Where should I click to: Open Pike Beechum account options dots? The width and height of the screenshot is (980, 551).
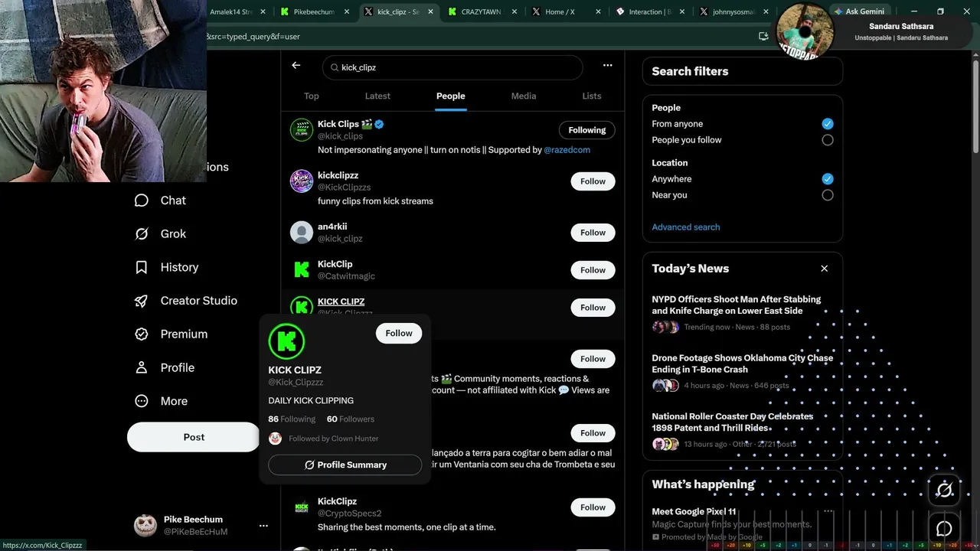coord(263,526)
